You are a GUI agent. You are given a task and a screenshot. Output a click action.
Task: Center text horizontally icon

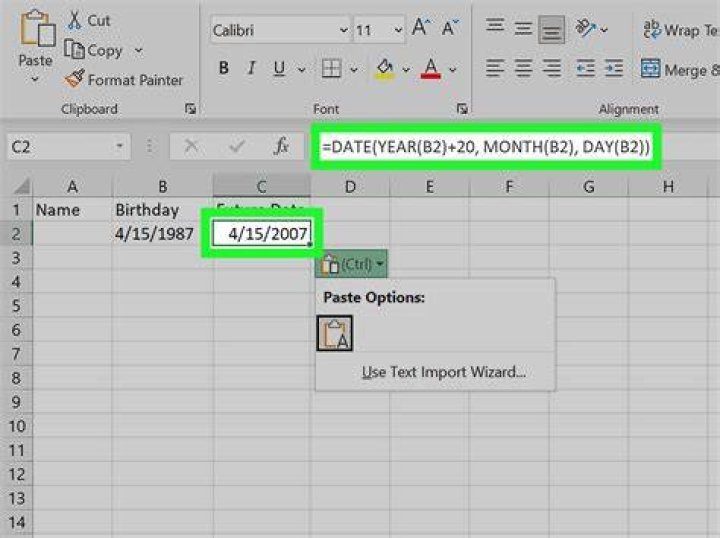pyautogui.click(x=523, y=68)
